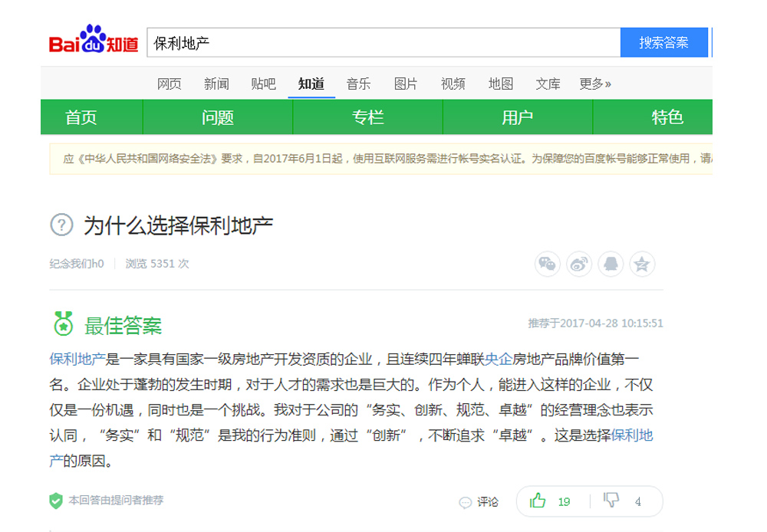Open the 问题 green nav item
Viewport: 767px width, 532px height.
[218, 117]
